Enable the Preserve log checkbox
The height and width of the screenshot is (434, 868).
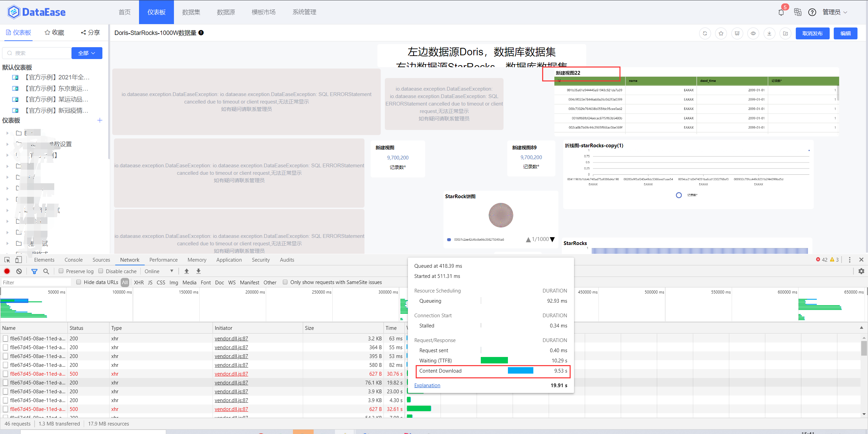click(x=61, y=271)
